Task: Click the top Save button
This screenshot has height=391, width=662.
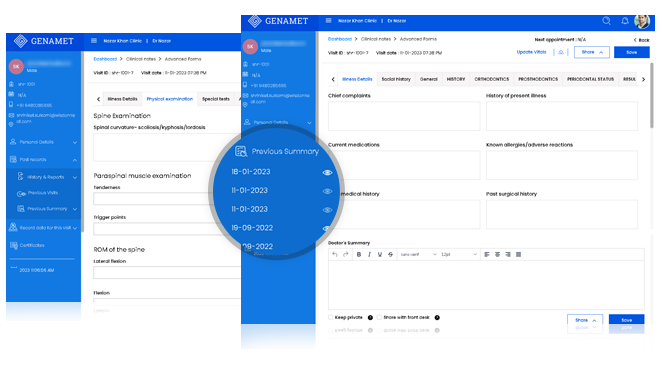Action: click(631, 52)
